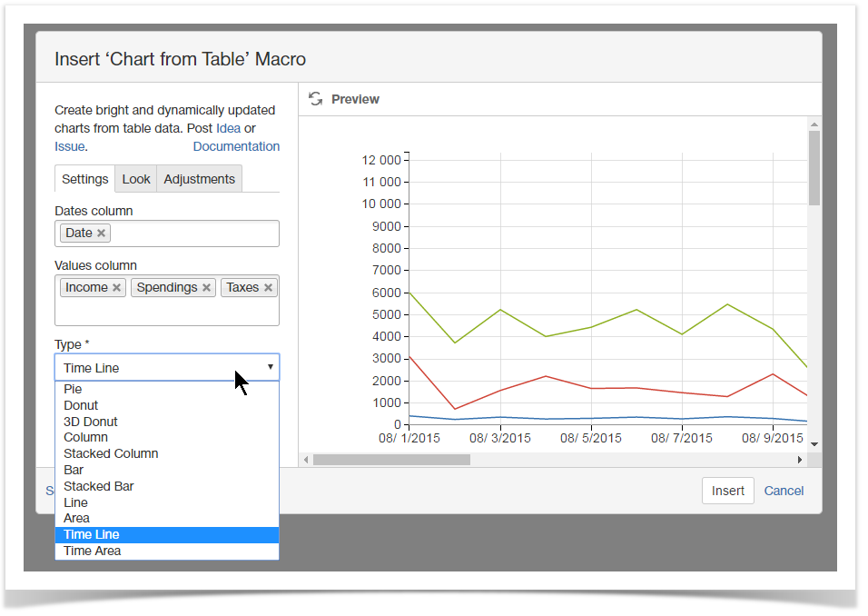Image resolution: width=868 pixels, height=616 pixels.
Task: Choose Stacked Column chart type option
Action: pyautogui.click(x=111, y=453)
